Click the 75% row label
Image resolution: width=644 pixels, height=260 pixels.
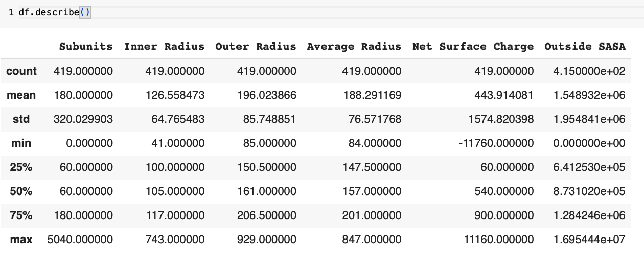coord(21,215)
